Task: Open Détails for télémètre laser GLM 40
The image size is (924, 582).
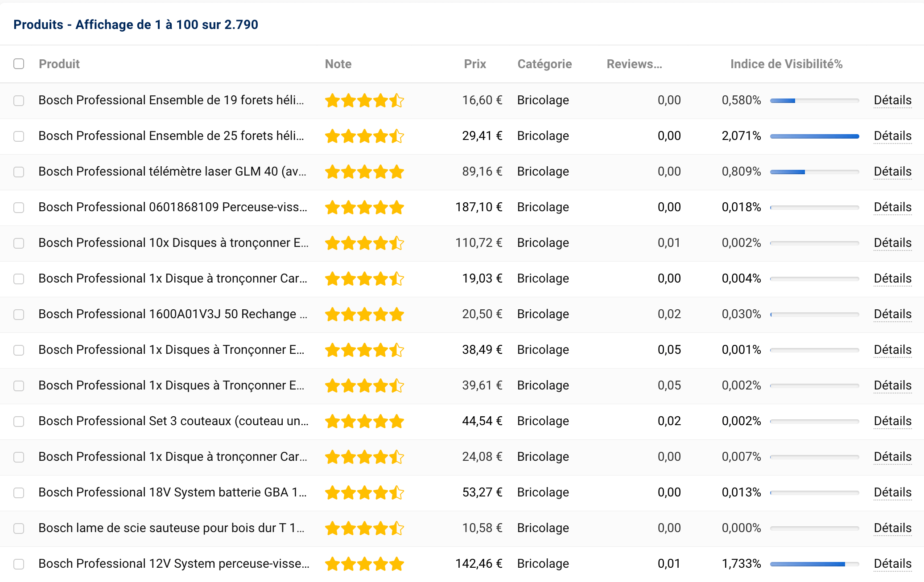Action: (892, 172)
